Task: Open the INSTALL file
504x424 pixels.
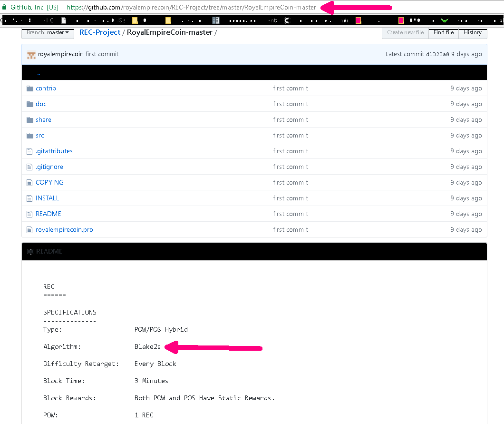Action: coord(47,198)
